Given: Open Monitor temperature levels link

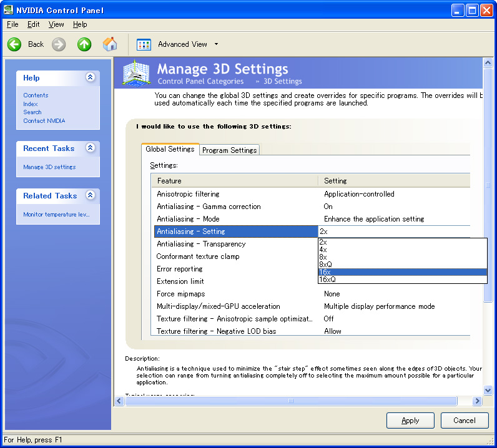Looking at the screenshot, I should point(56,215).
